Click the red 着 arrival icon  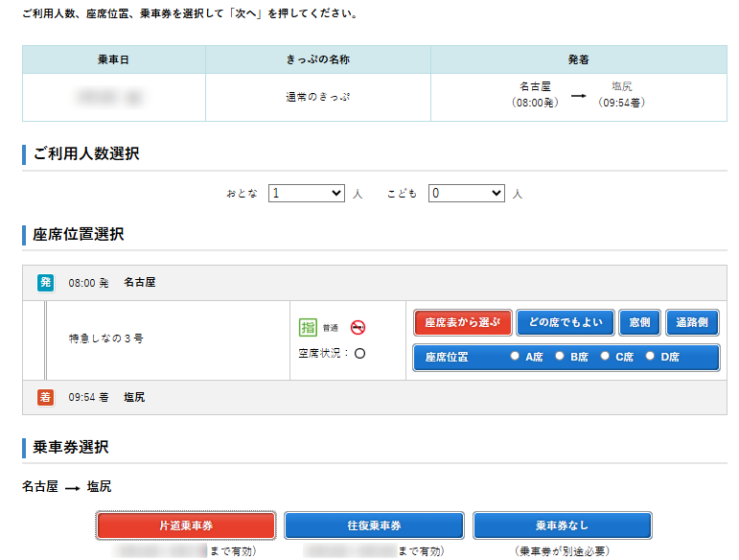point(45,397)
